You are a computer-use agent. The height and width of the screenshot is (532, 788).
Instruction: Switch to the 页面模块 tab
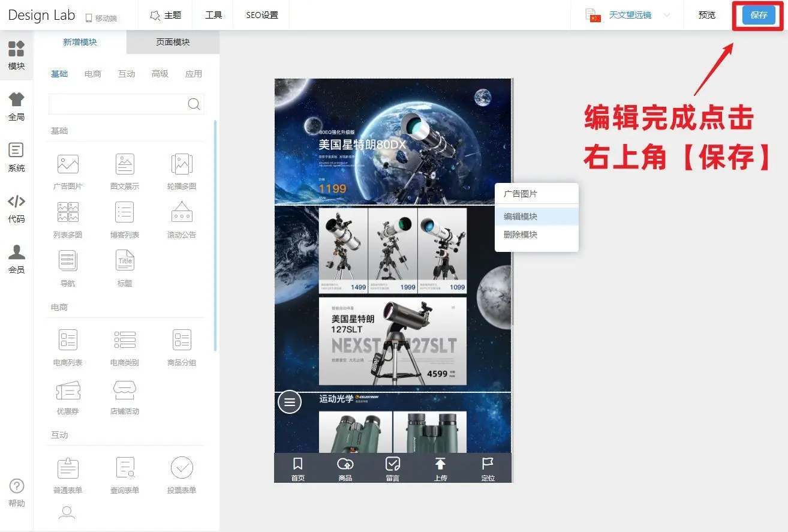pos(173,42)
